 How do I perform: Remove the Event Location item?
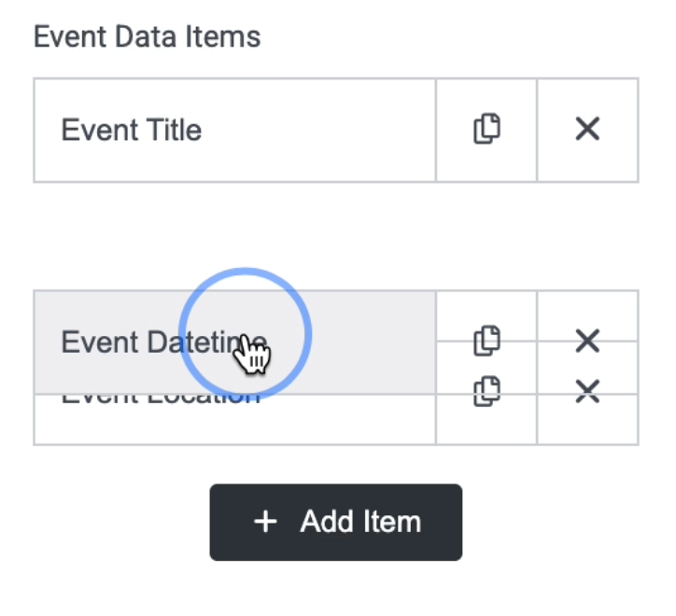(x=587, y=393)
